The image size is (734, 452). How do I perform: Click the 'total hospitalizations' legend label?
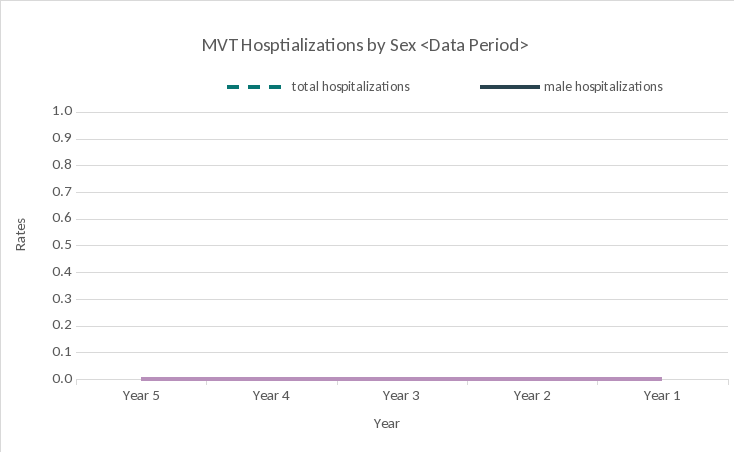pyautogui.click(x=350, y=87)
